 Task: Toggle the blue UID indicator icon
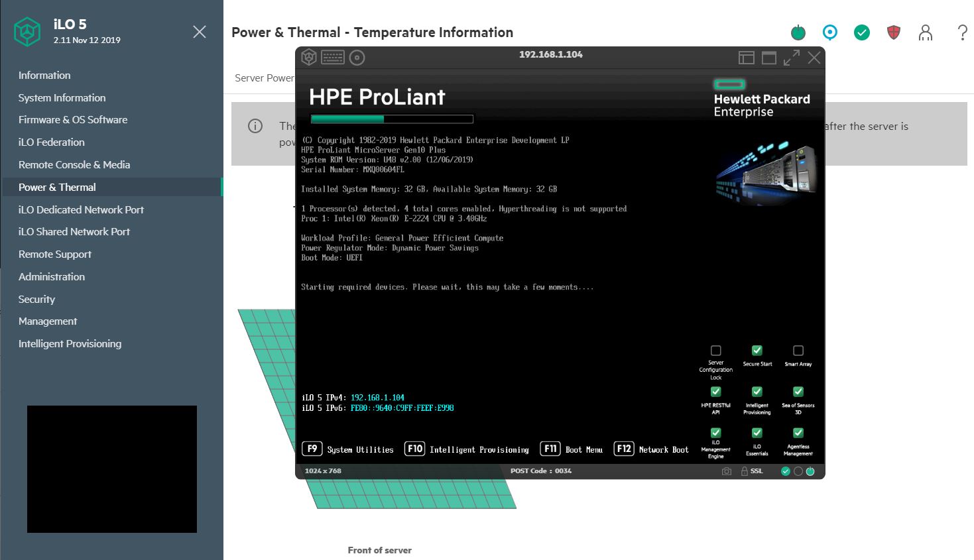coord(829,32)
